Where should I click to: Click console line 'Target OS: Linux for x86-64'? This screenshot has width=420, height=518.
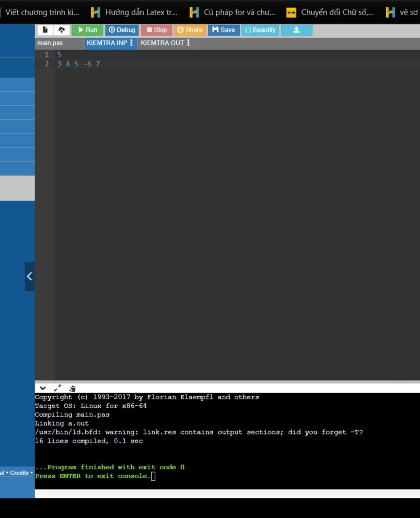(x=91, y=406)
